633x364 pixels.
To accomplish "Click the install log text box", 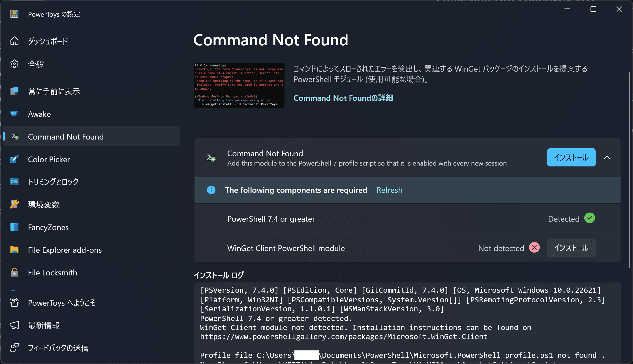I will (x=407, y=323).
